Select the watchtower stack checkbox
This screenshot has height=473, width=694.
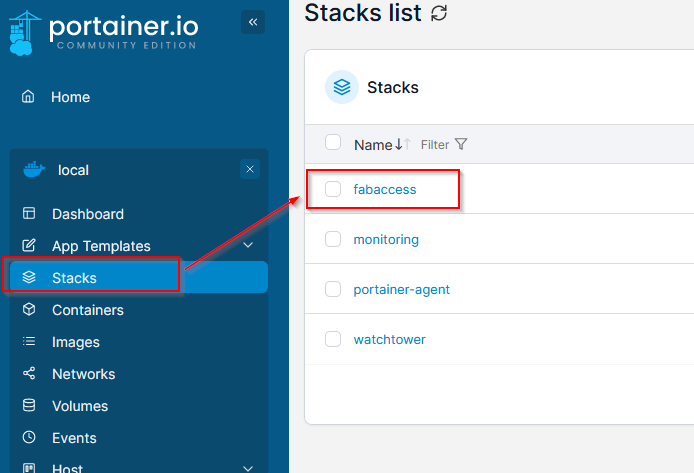coord(333,339)
